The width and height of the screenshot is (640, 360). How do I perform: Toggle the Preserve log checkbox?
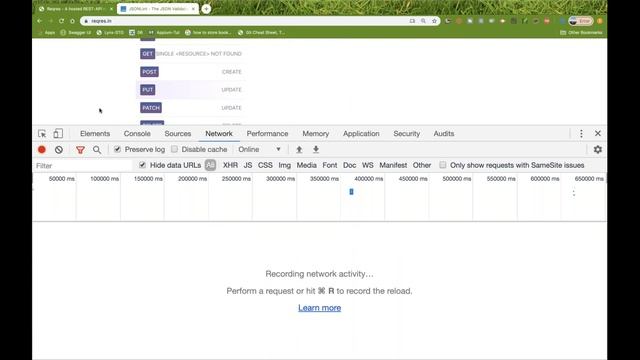point(118,149)
